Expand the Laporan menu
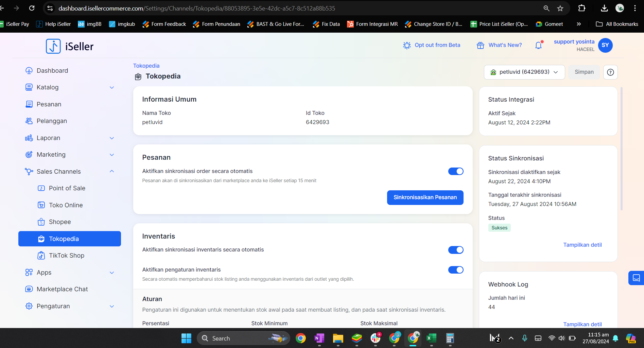Image resolution: width=644 pixels, height=348 pixels. pyautogui.click(x=112, y=138)
